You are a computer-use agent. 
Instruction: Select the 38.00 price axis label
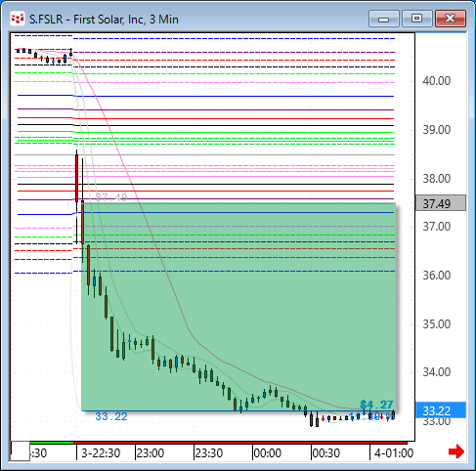[x=437, y=179]
